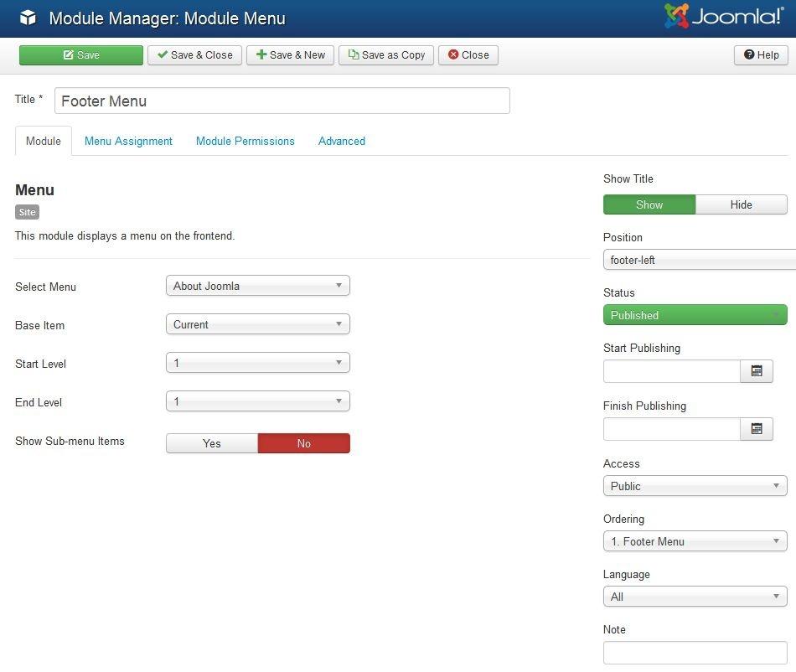Open Help from the toolbar
The image size is (796, 672).
(761, 55)
